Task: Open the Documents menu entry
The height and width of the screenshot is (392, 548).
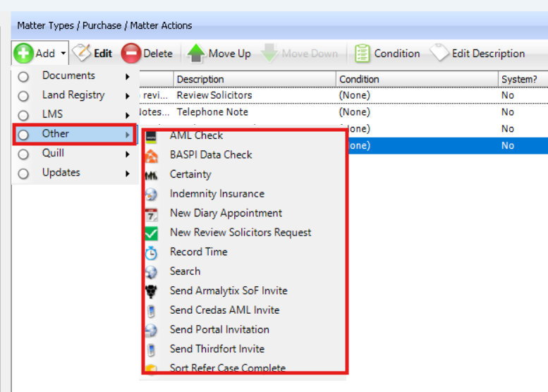Action: click(75, 76)
